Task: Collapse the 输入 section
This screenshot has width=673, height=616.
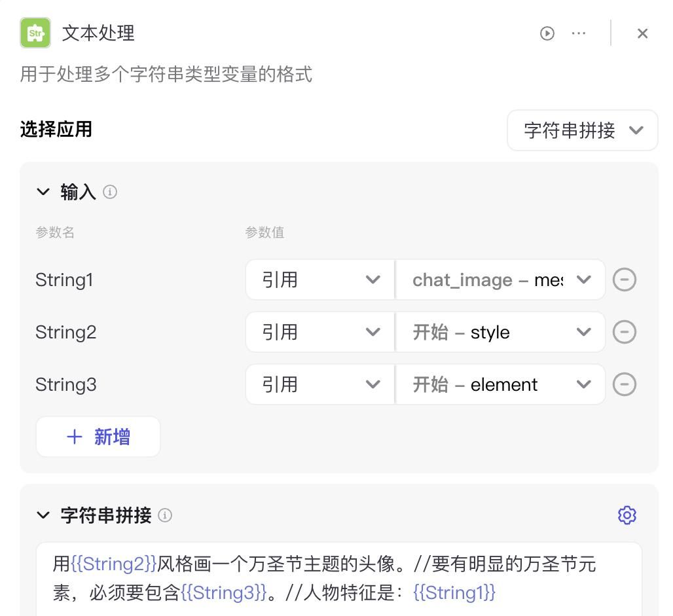Action: (x=43, y=192)
